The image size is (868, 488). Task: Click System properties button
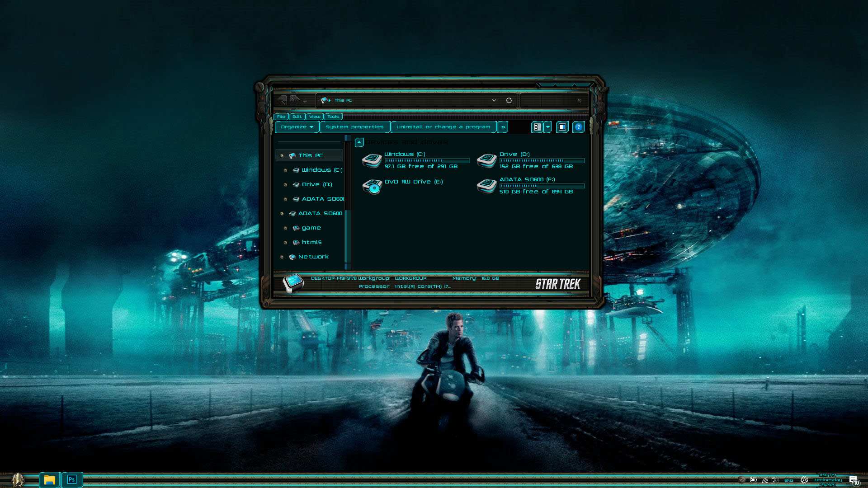[x=355, y=127]
